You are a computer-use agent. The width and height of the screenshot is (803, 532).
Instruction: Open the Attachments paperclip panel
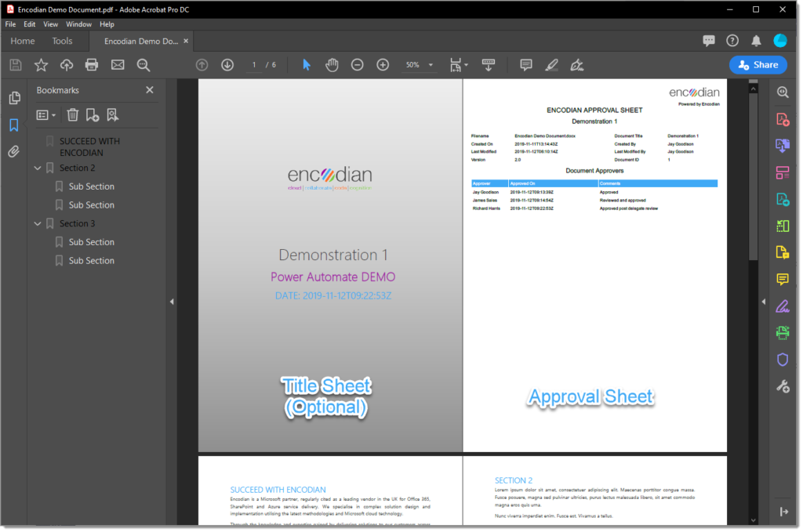click(x=14, y=151)
